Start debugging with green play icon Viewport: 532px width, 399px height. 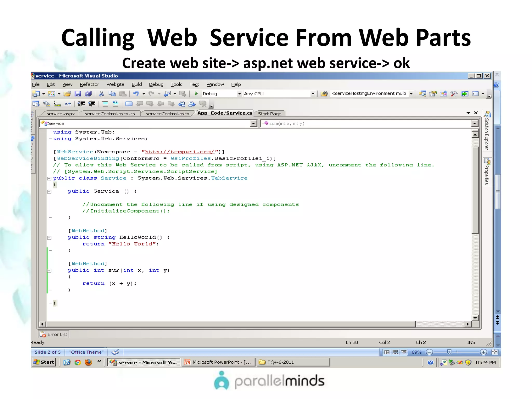196,94
